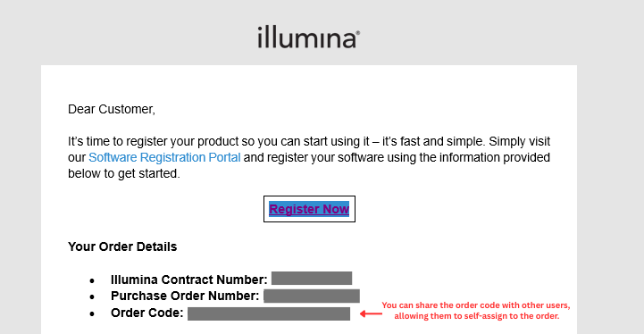Image resolution: width=644 pixels, height=334 pixels.
Task: Click the Dear Customer greeting
Action: [112, 109]
